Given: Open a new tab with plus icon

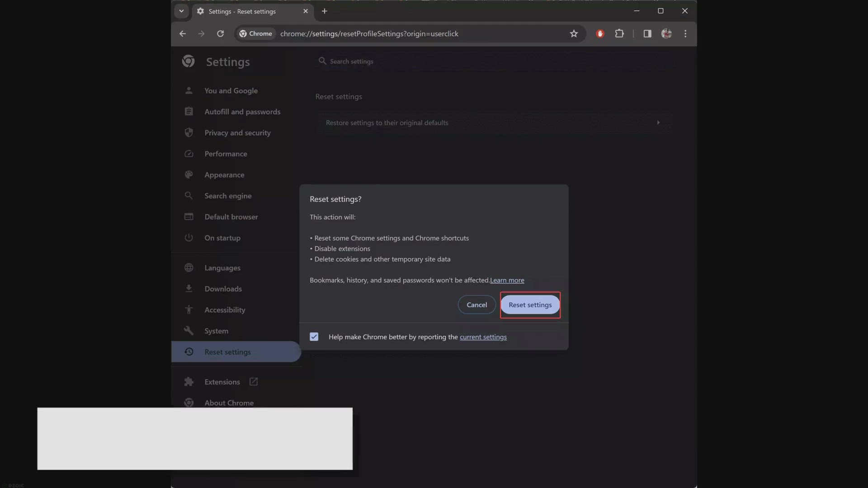Looking at the screenshot, I should point(325,11).
